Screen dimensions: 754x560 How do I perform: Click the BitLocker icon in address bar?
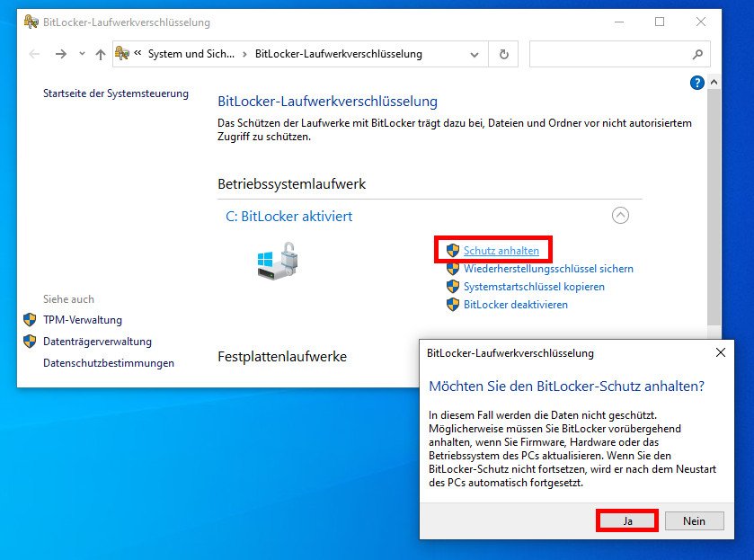click(x=122, y=53)
